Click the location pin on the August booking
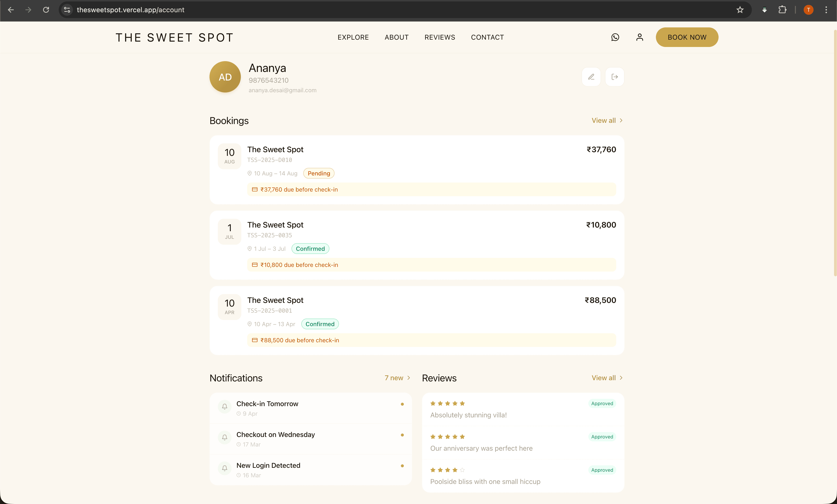The height and width of the screenshot is (504, 837). tap(250, 173)
